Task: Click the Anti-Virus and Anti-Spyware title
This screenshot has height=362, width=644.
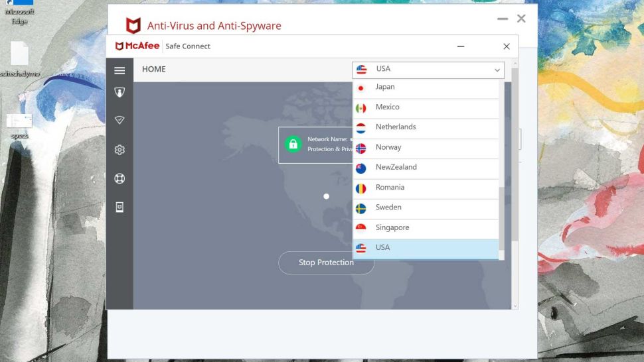Action: [214, 26]
